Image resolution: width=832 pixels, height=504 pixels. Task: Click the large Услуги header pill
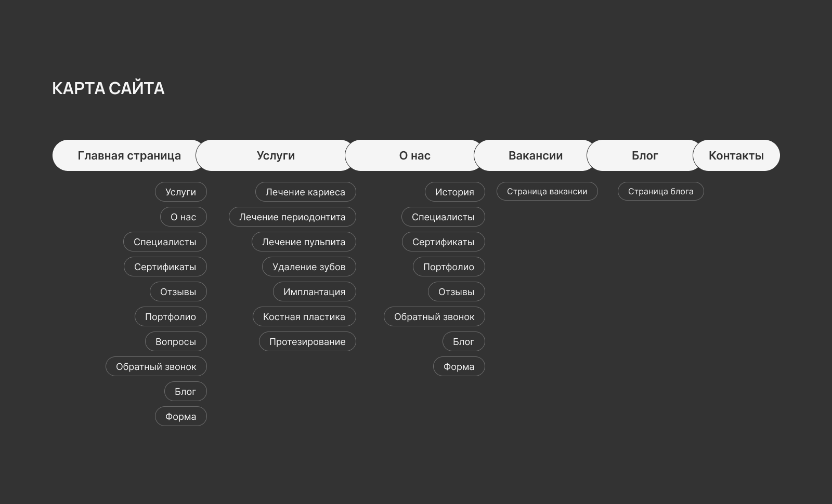(x=276, y=155)
